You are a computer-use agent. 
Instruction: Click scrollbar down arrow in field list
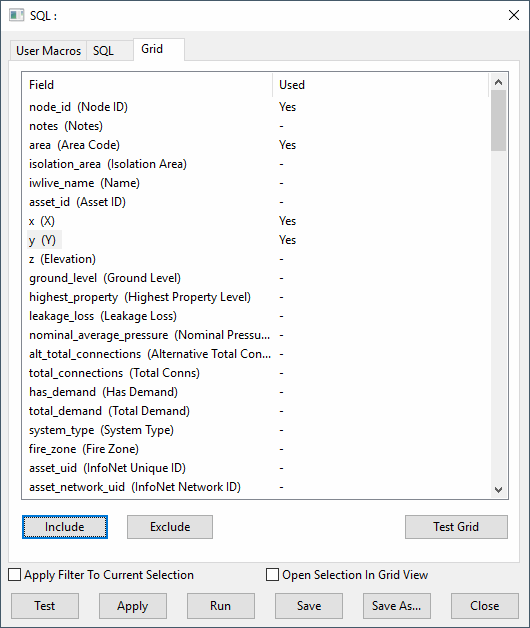(x=498, y=489)
